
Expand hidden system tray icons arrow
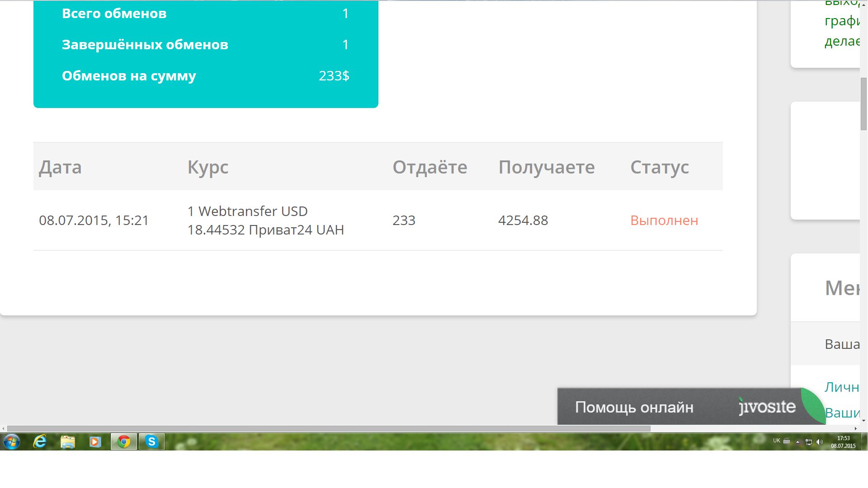tap(798, 442)
